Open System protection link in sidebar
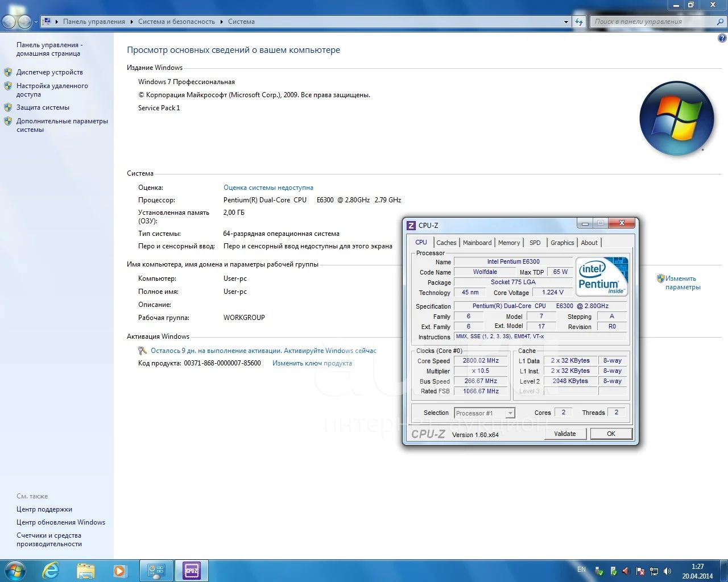Image resolution: width=728 pixels, height=582 pixels. (43, 107)
